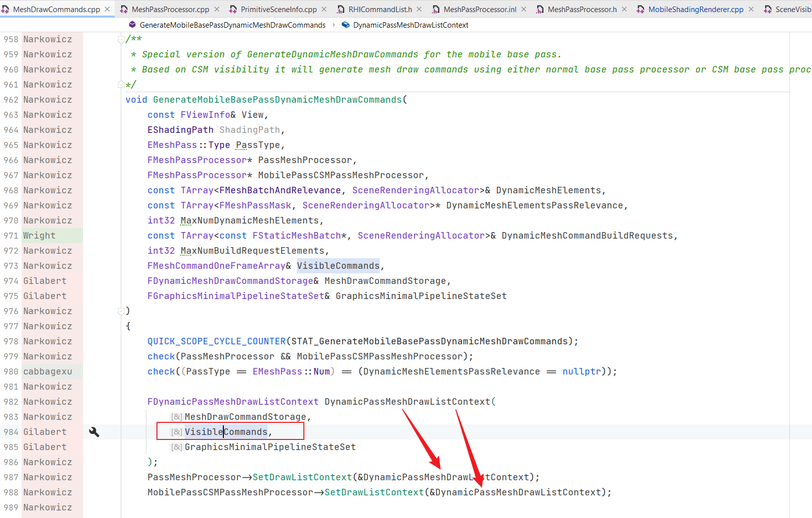812x518 pixels.
Task: Toggle the fold marker at line 976
Action: pyautogui.click(x=121, y=311)
